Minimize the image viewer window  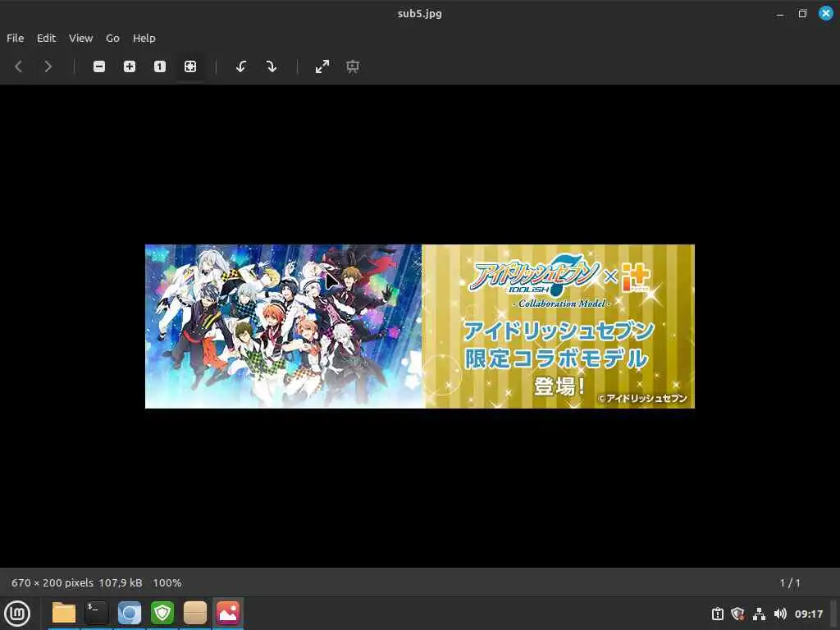point(780,14)
